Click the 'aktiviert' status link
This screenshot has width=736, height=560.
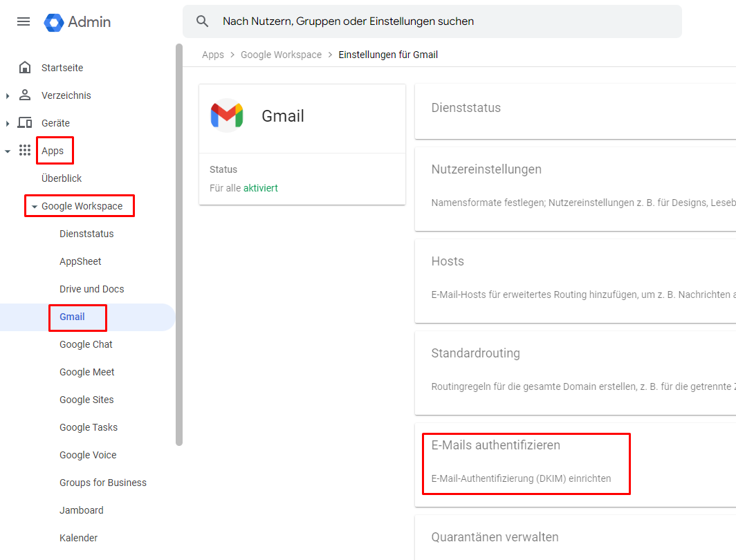pyautogui.click(x=261, y=188)
